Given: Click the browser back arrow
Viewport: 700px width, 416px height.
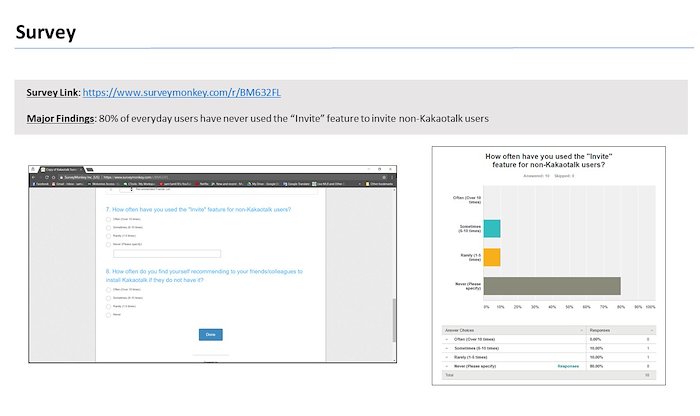Looking at the screenshot, I should coord(33,177).
